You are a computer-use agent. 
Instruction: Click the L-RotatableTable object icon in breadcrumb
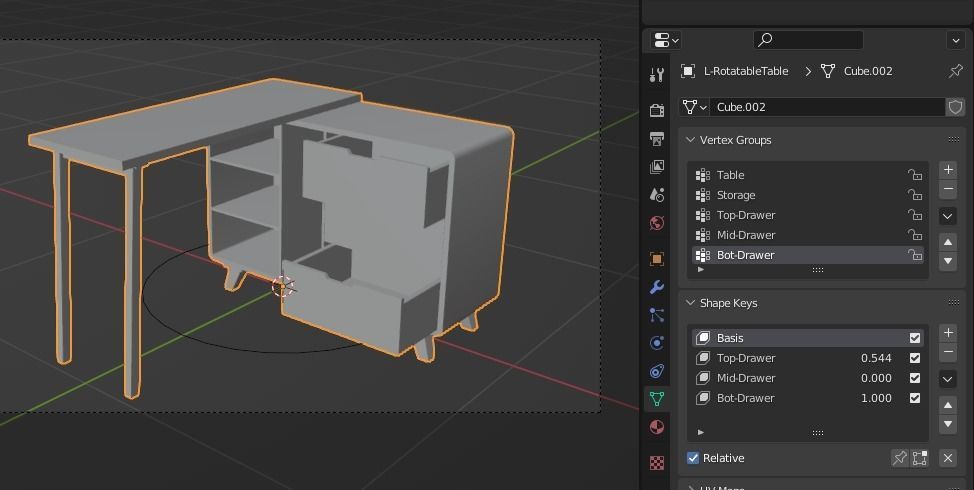coord(688,71)
